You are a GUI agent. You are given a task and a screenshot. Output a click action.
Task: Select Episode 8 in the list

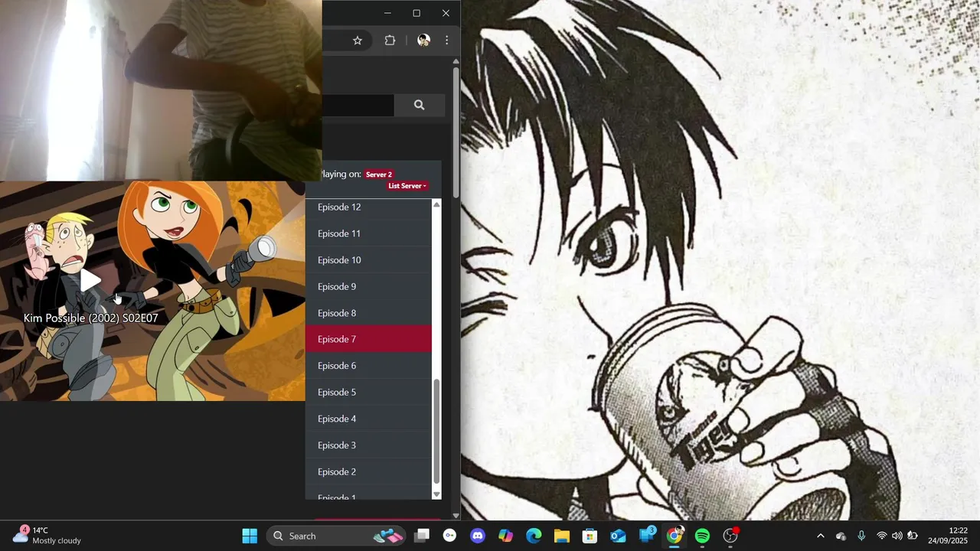pos(368,313)
